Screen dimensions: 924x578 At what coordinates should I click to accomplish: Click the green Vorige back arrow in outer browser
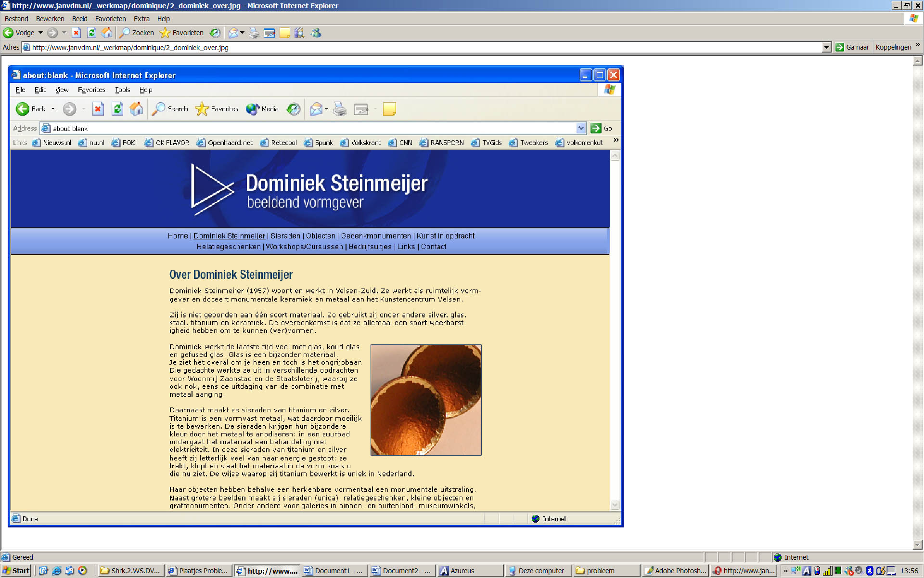[x=8, y=33]
